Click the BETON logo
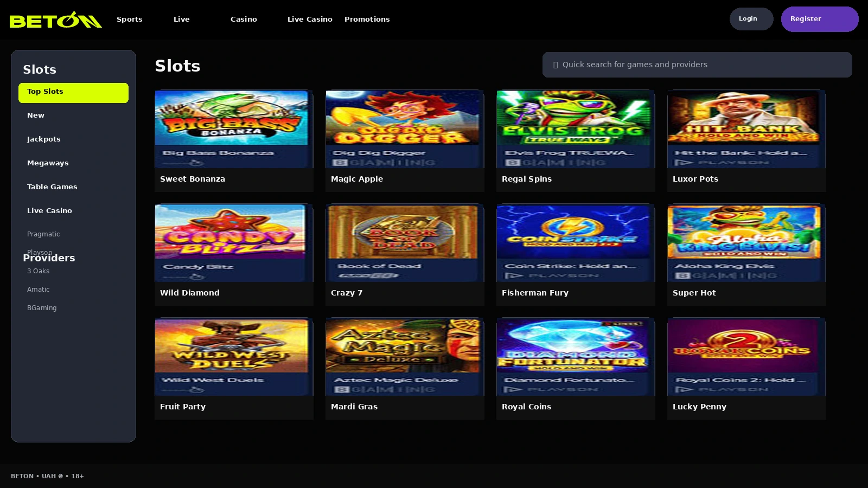Image resolution: width=868 pixels, height=488 pixels. (55, 20)
